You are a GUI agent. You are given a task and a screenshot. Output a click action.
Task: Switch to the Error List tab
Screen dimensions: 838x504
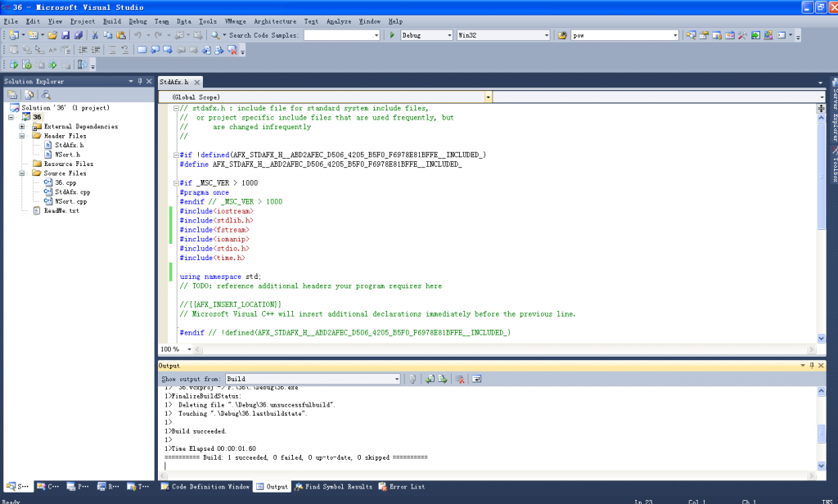400,486
